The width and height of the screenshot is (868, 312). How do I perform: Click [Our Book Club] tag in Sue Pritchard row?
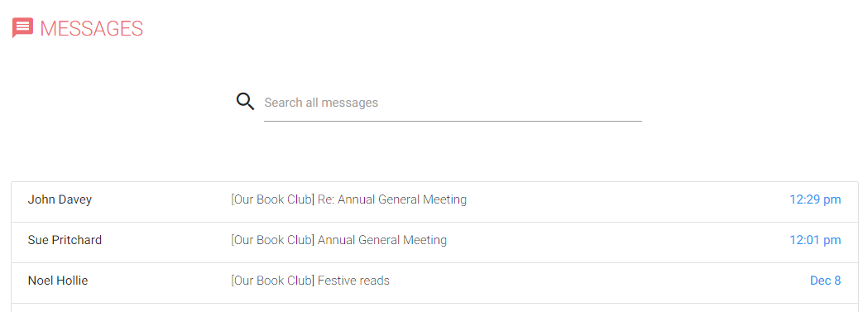(273, 241)
